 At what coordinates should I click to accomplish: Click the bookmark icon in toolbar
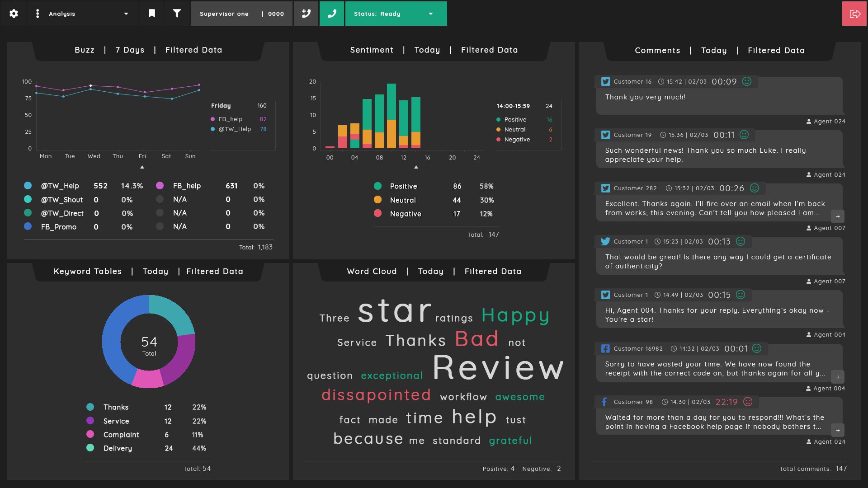pos(152,14)
